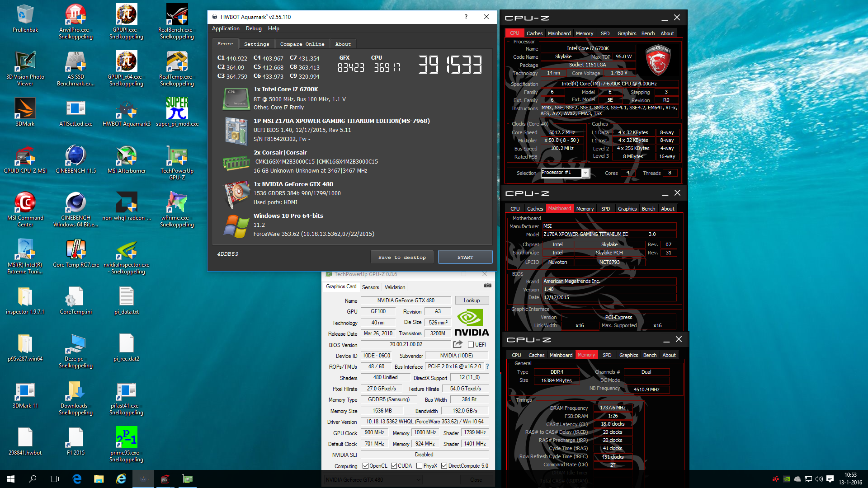Open super_pi_mod.exe icon
Viewport: 868px width, 488px height.
(177, 113)
